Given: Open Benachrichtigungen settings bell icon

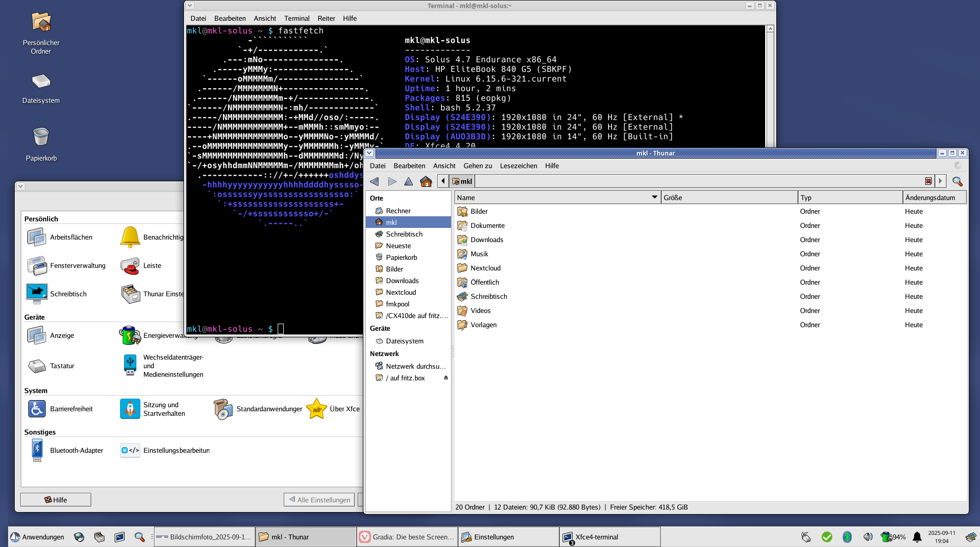Looking at the screenshot, I should coord(130,237).
